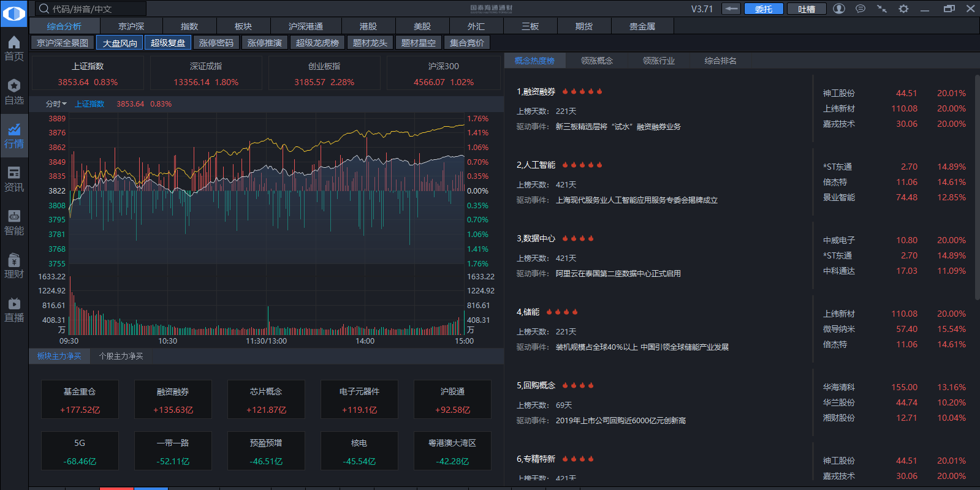Expand the 分时 chart period dropdown
Viewport: 980px width, 490px height.
pyautogui.click(x=56, y=104)
